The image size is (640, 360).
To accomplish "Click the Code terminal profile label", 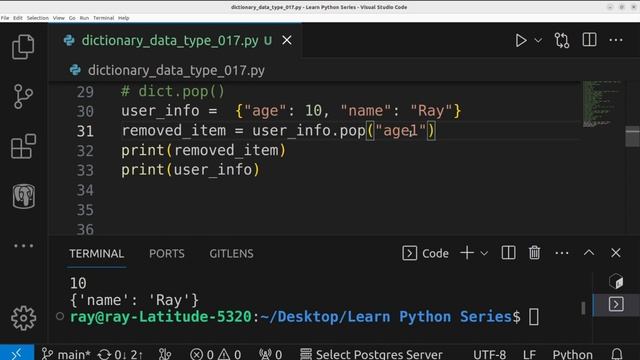I will point(425,253).
